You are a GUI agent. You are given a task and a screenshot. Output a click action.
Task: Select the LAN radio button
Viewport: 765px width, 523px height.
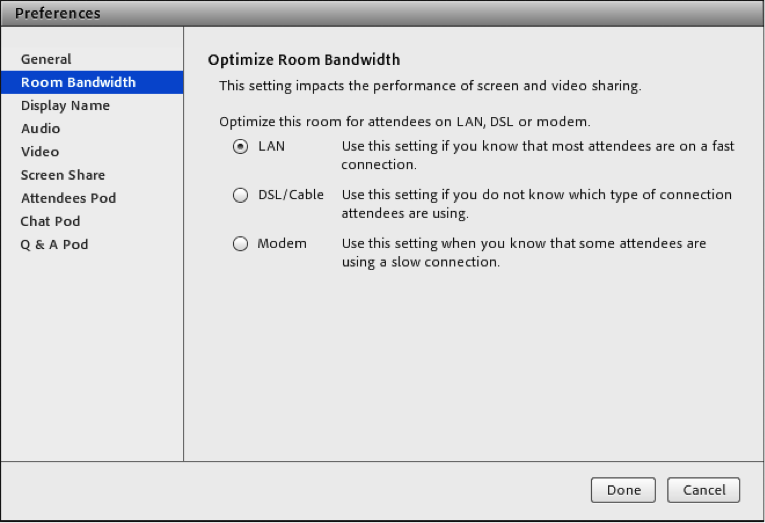[240, 146]
